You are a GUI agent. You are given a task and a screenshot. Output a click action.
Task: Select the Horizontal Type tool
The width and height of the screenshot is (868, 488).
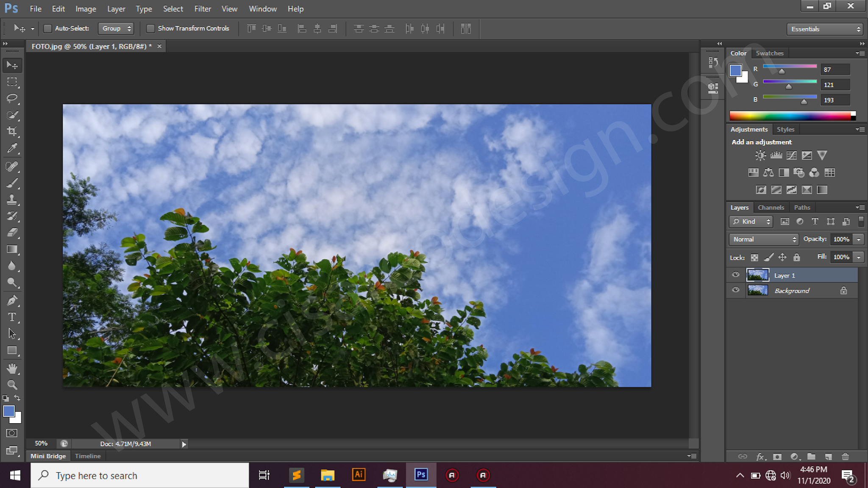pyautogui.click(x=12, y=317)
